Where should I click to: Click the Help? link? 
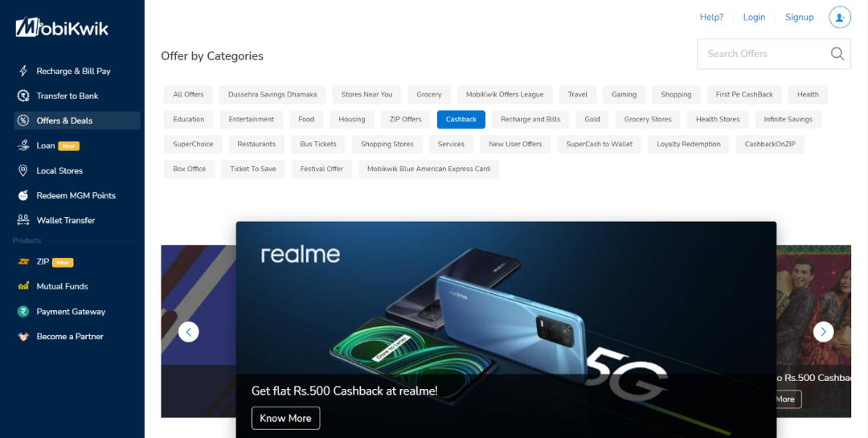pyautogui.click(x=711, y=17)
